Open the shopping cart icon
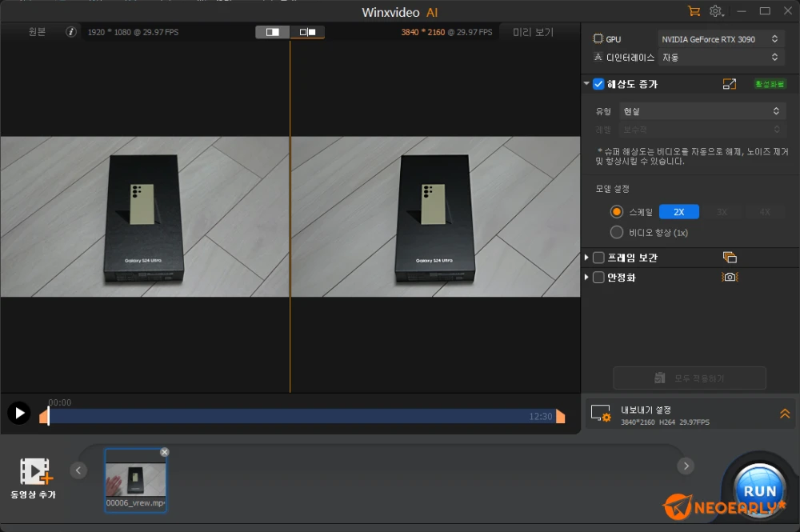 [x=694, y=11]
